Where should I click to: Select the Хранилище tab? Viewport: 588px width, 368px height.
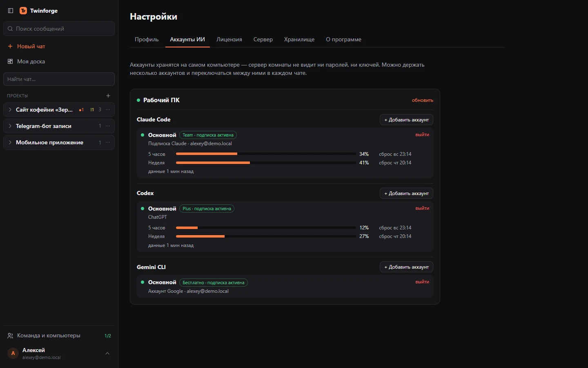299,39
